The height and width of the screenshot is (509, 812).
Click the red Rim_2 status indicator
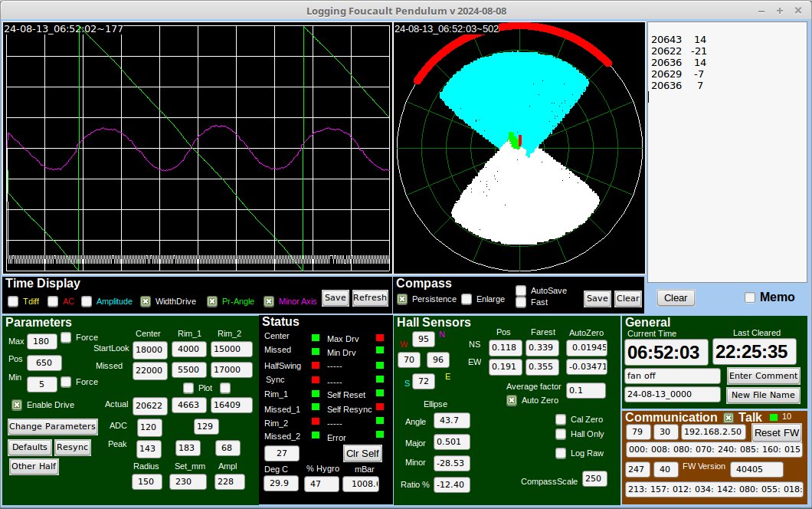pyautogui.click(x=315, y=422)
